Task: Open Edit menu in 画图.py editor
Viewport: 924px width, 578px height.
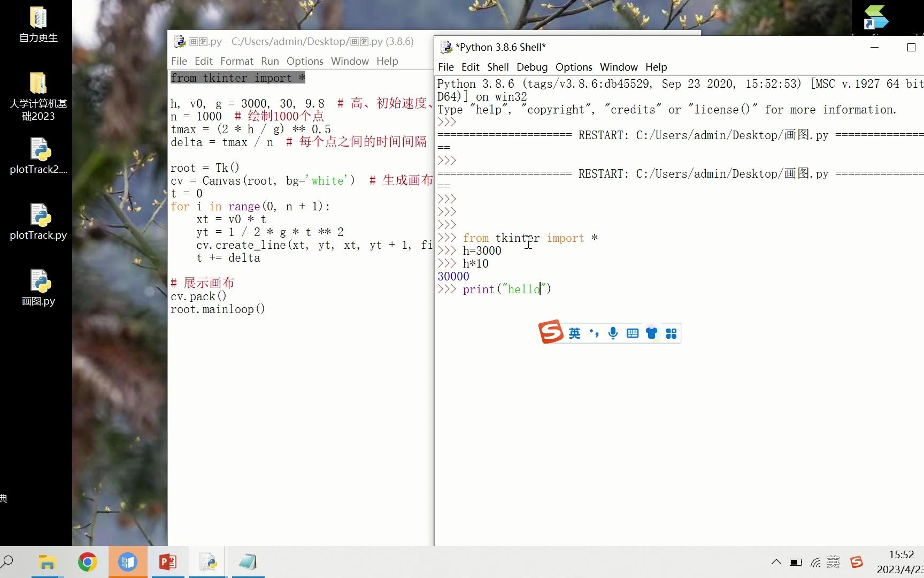Action: click(x=204, y=61)
